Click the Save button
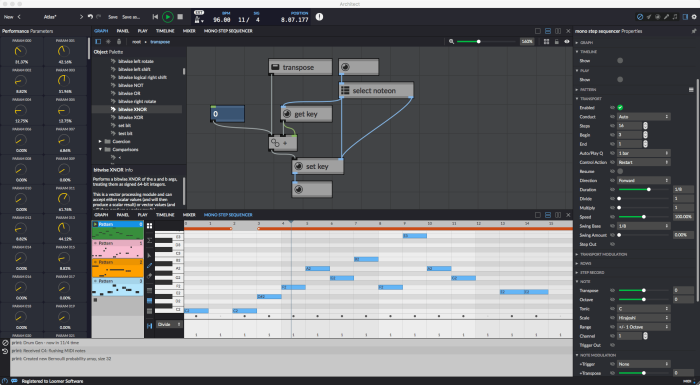 tap(113, 17)
